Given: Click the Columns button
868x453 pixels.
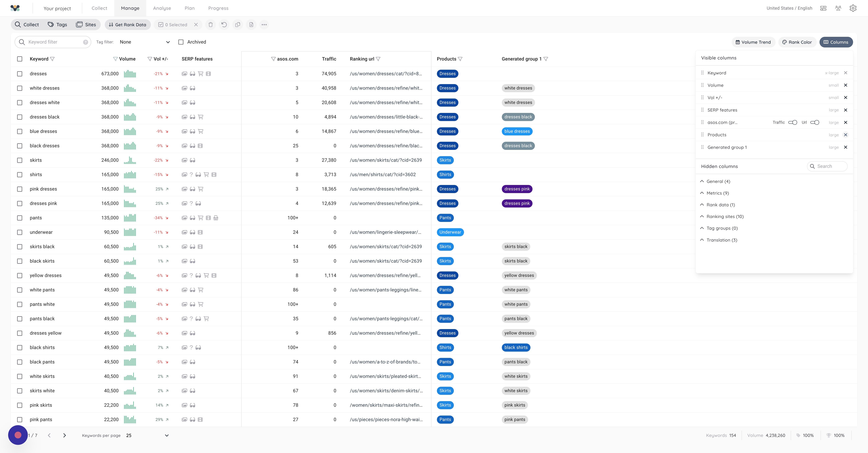Looking at the screenshot, I should [836, 42].
